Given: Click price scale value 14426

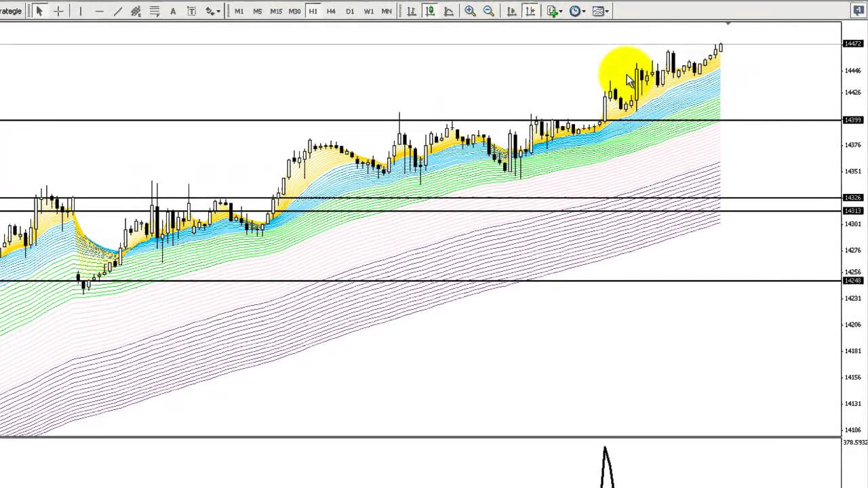Looking at the screenshot, I should pyautogui.click(x=853, y=92).
